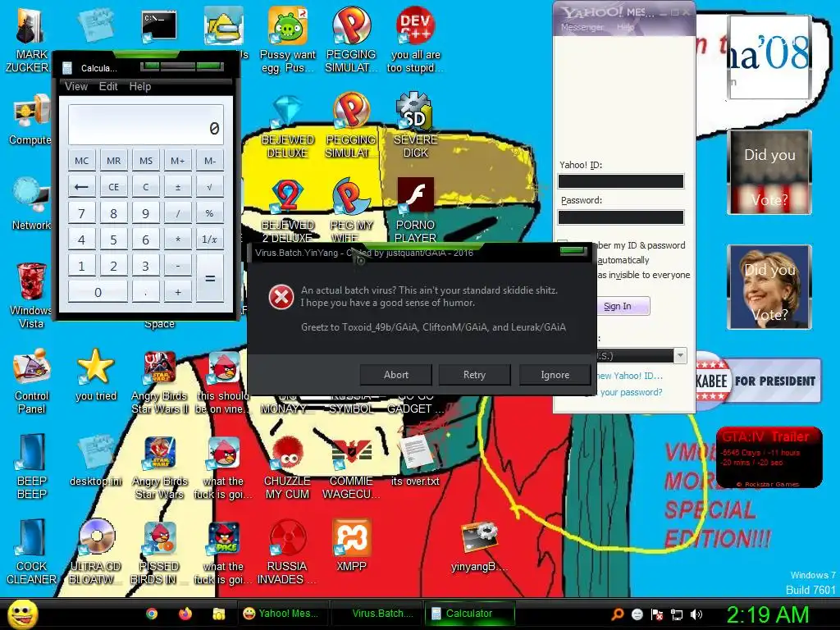This screenshot has width=840, height=630.
Task: Open Yahoo Messenger's Messenger menu
Action: 582,27
